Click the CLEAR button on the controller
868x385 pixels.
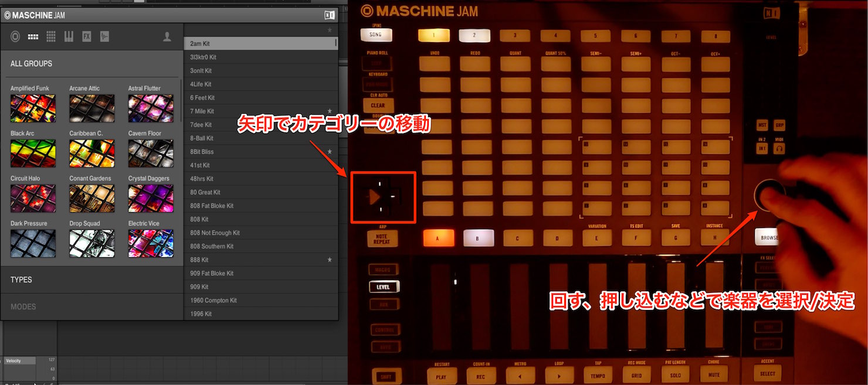378,106
